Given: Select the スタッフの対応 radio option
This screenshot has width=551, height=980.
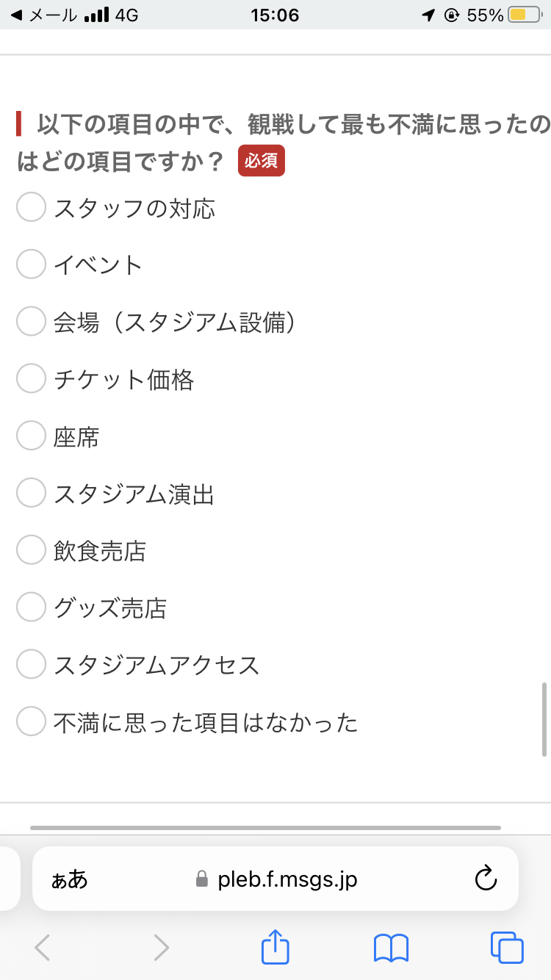Looking at the screenshot, I should pyautogui.click(x=31, y=208).
